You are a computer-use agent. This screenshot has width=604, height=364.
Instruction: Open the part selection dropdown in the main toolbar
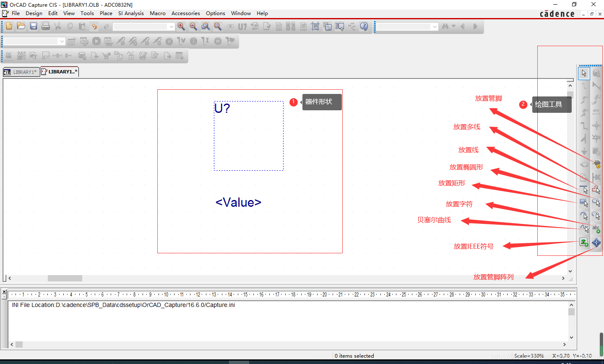[171, 26]
